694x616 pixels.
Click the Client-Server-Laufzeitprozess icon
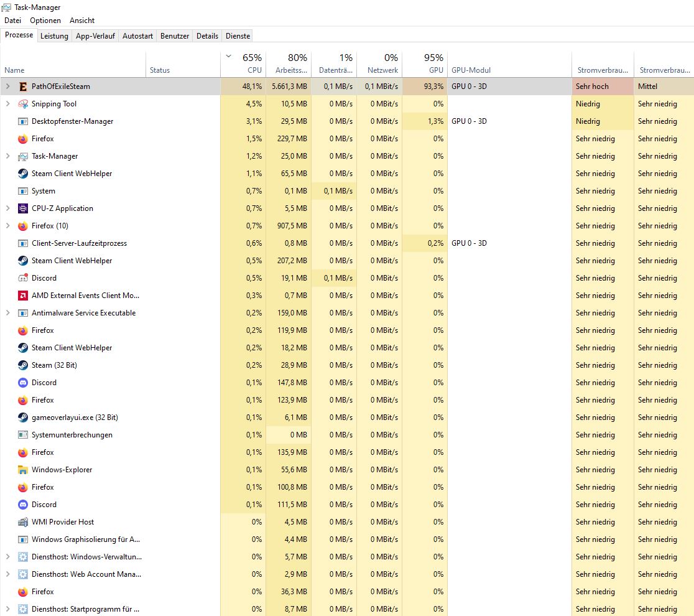point(23,243)
